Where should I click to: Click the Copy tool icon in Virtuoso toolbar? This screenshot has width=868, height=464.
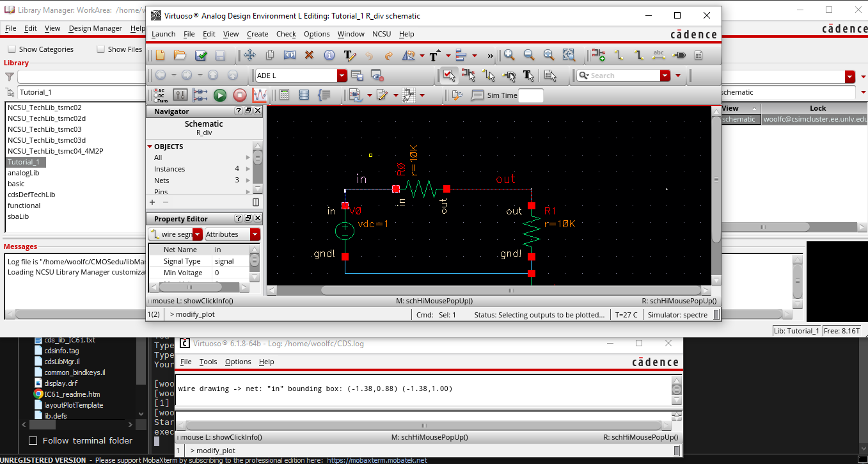click(270, 56)
